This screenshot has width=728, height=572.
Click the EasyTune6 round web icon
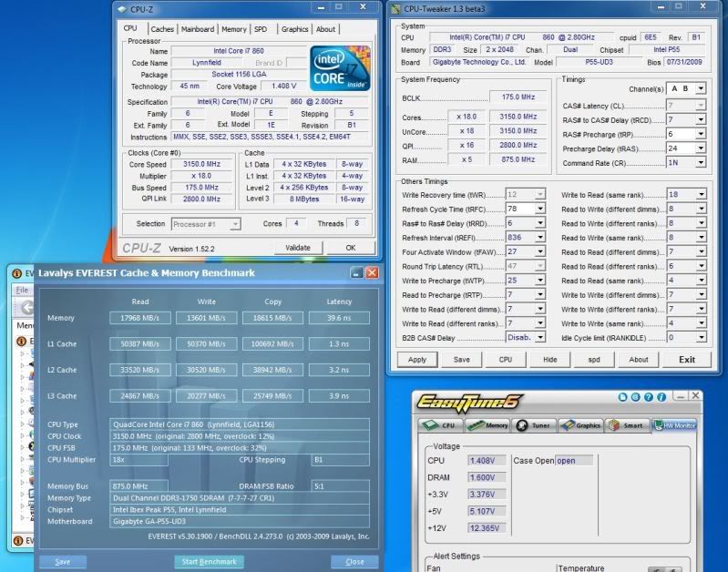click(x=636, y=397)
